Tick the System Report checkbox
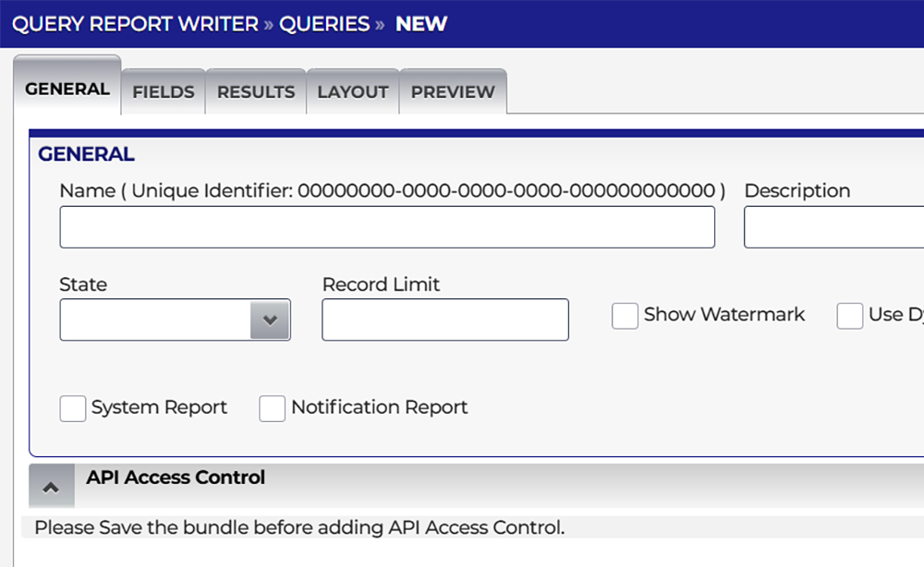 tap(72, 408)
